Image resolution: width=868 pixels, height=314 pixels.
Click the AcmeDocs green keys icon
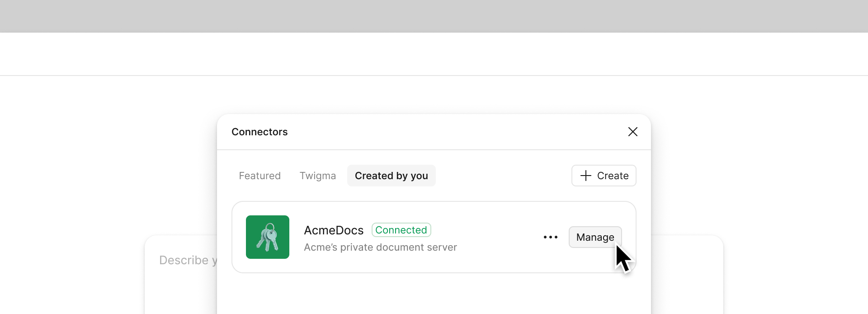coord(268,237)
